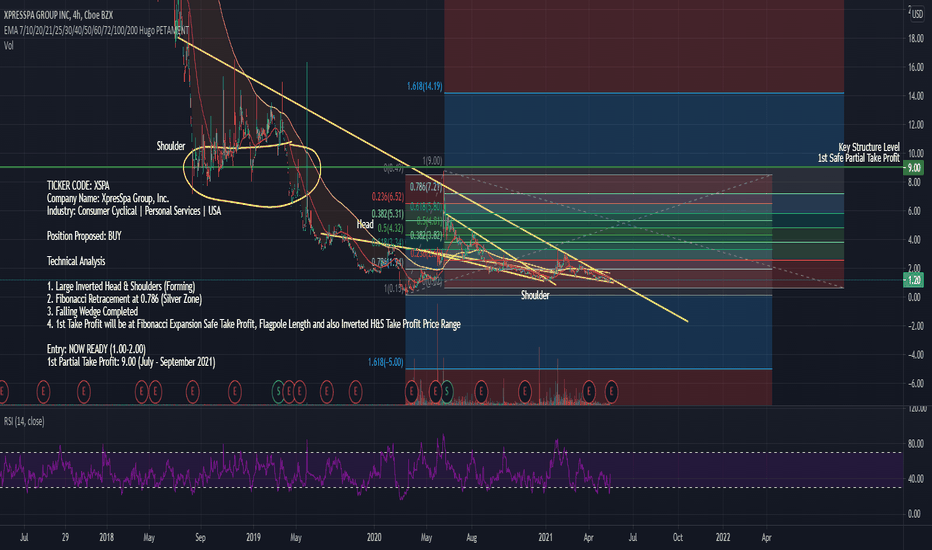Click the 0.786(7.21) Fibonacci label
Image resolution: width=932 pixels, height=550 pixels.
(426, 187)
